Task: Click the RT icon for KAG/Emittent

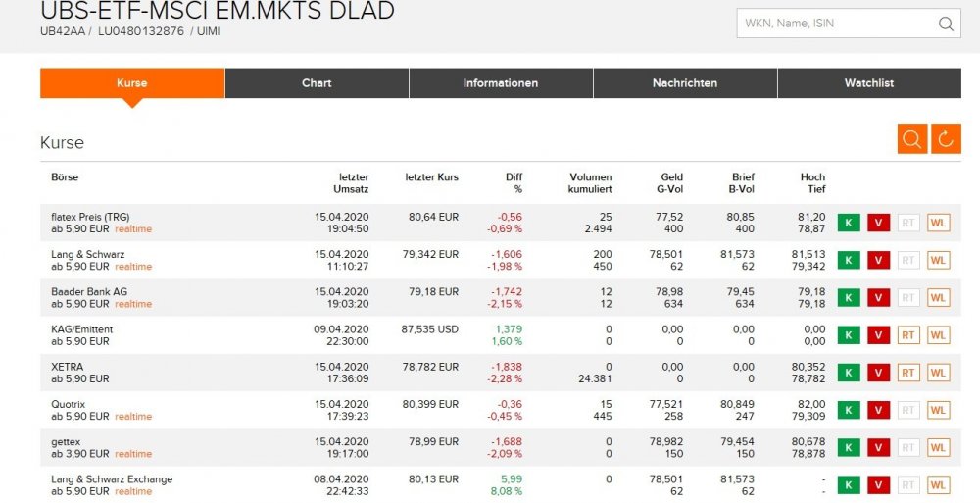Action: coord(908,335)
